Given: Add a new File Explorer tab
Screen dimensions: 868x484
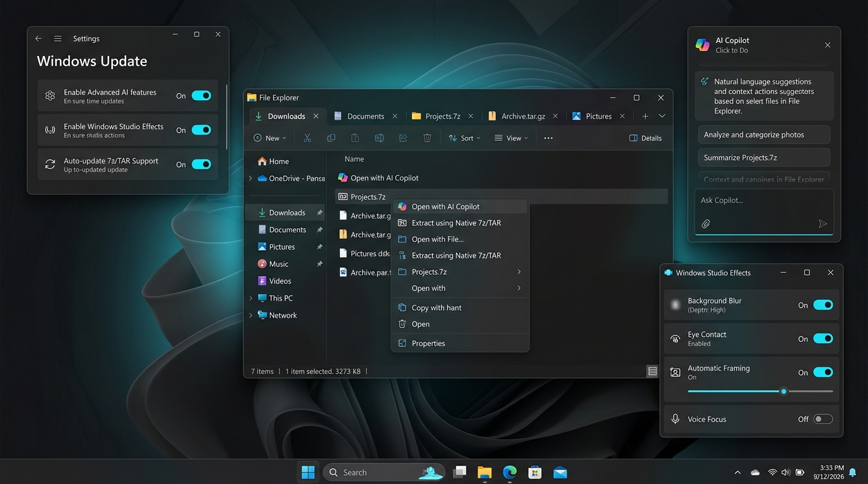Looking at the screenshot, I should coord(645,116).
